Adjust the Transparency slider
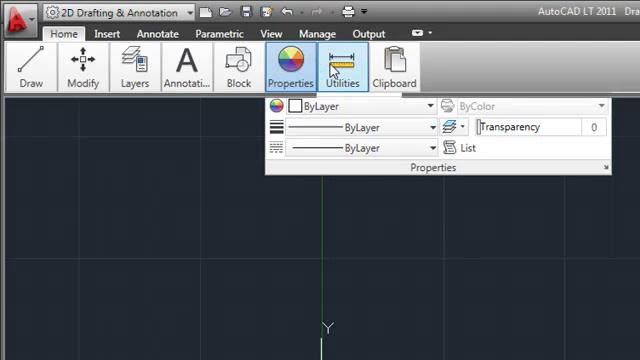 tap(529, 127)
